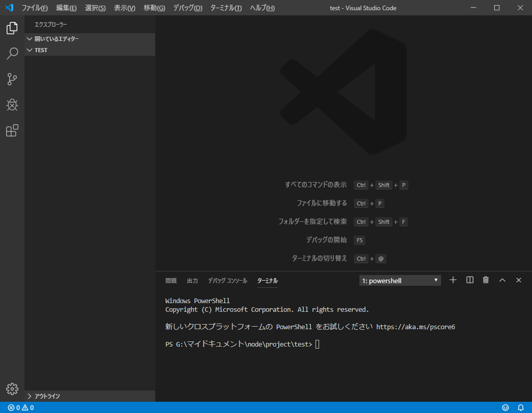The width and height of the screenshot is (532, 413).
Task: Click the @ key label
Action: 381,259
